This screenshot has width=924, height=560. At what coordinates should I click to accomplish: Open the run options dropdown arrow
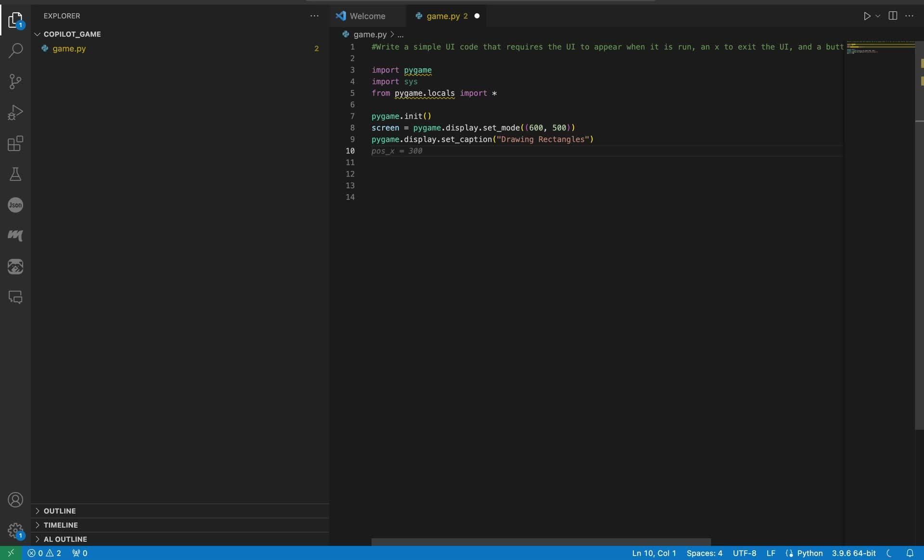point(878,16)
